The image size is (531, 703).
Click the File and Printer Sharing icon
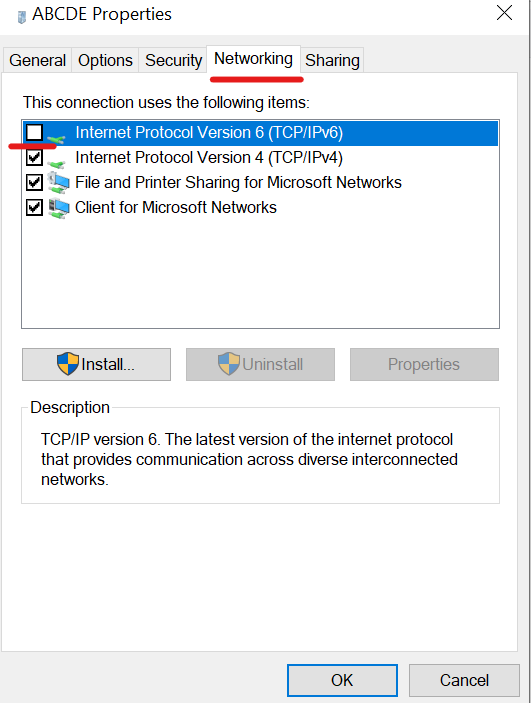coord(58,182)
